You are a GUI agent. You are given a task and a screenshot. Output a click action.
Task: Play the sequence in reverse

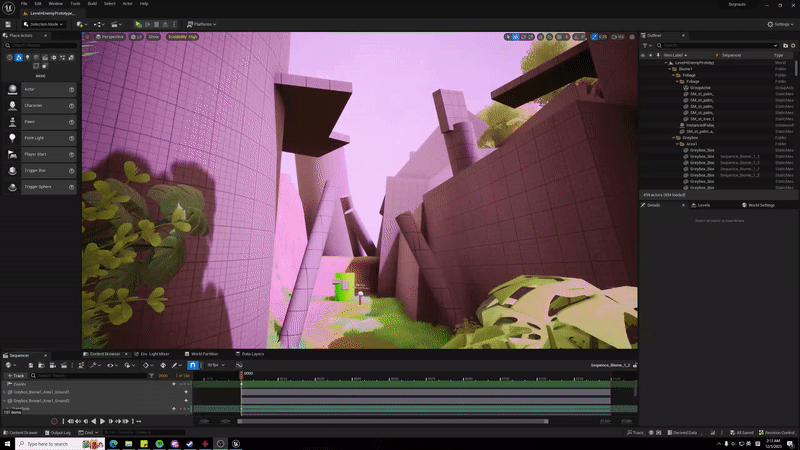(93, 421)
